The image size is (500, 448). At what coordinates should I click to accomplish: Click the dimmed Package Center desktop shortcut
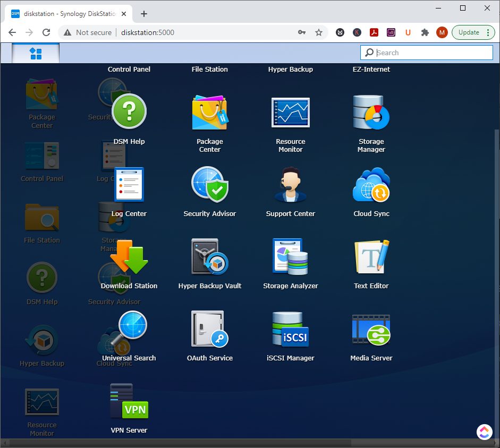[x=42, y=103]
